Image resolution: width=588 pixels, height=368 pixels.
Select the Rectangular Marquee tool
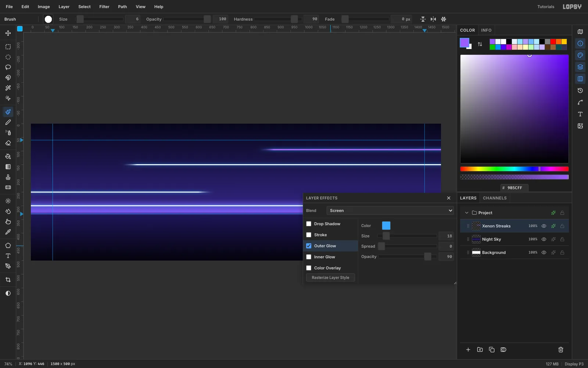coord(8,47)
